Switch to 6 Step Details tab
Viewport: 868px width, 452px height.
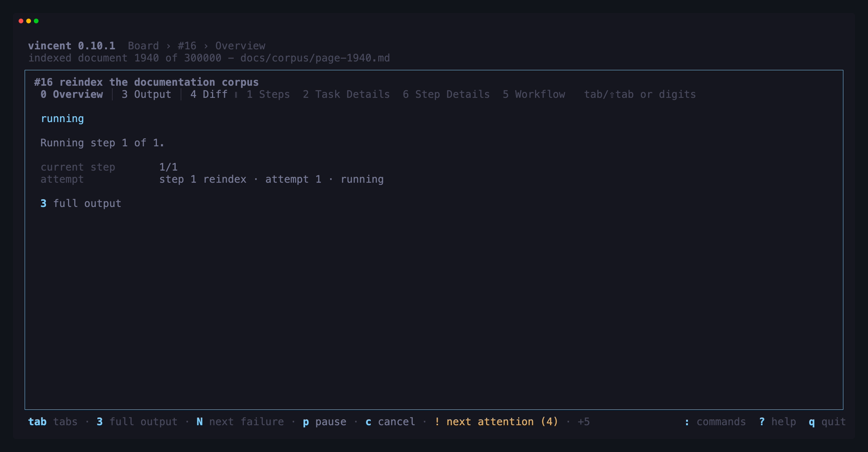[x=446, y=94]
